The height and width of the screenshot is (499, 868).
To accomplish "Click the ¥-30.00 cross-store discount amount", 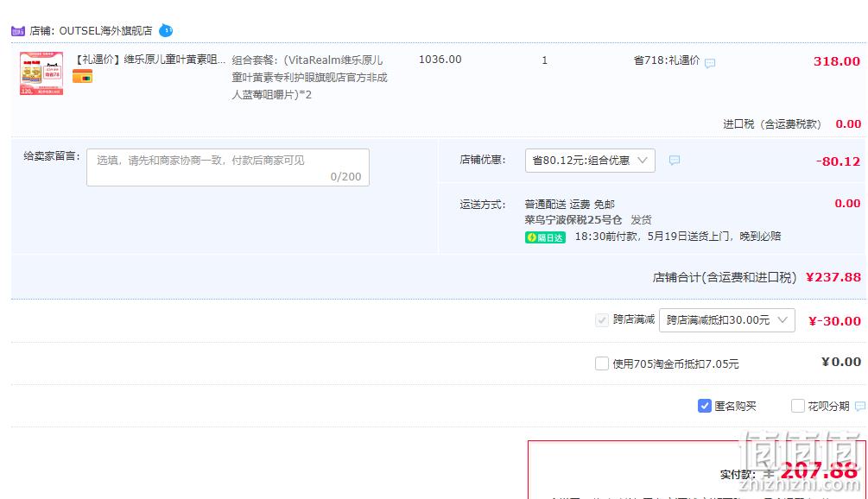I will [x=834, y=321].
